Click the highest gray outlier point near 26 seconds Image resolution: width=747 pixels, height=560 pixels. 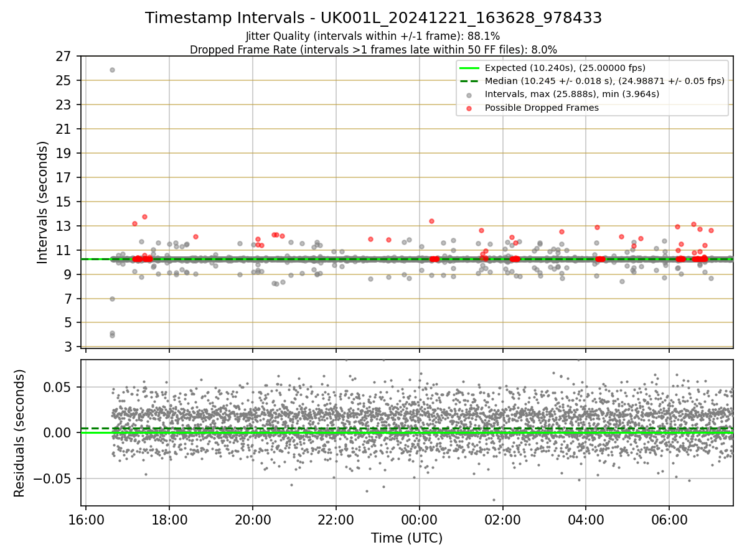(112, 70)
